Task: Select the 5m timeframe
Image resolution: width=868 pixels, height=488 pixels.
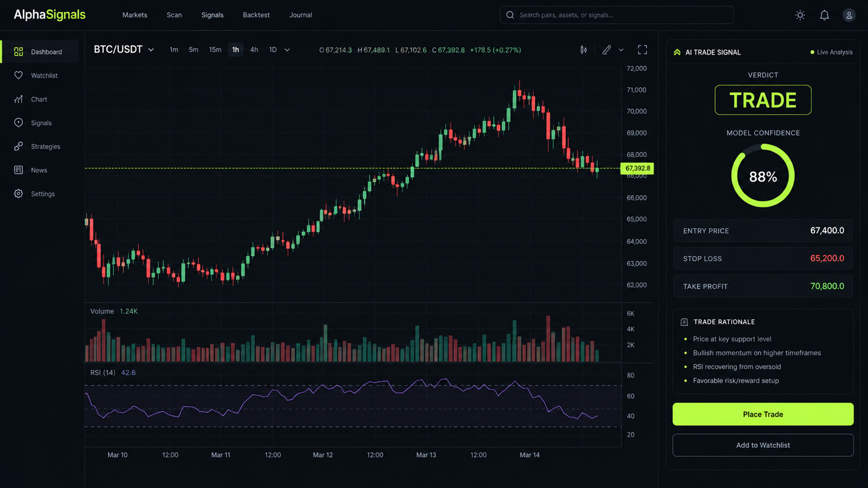Action: click(193, 50)
